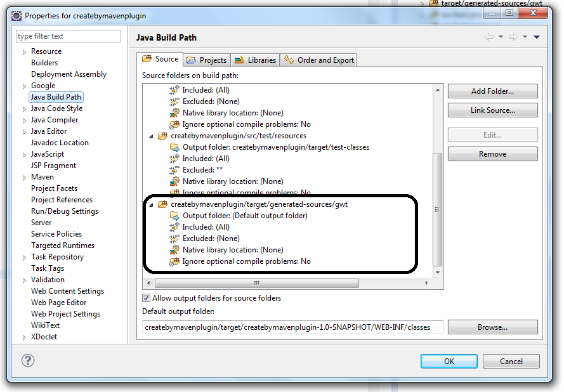Click the Help question mark icon

[x=28, y=360]
